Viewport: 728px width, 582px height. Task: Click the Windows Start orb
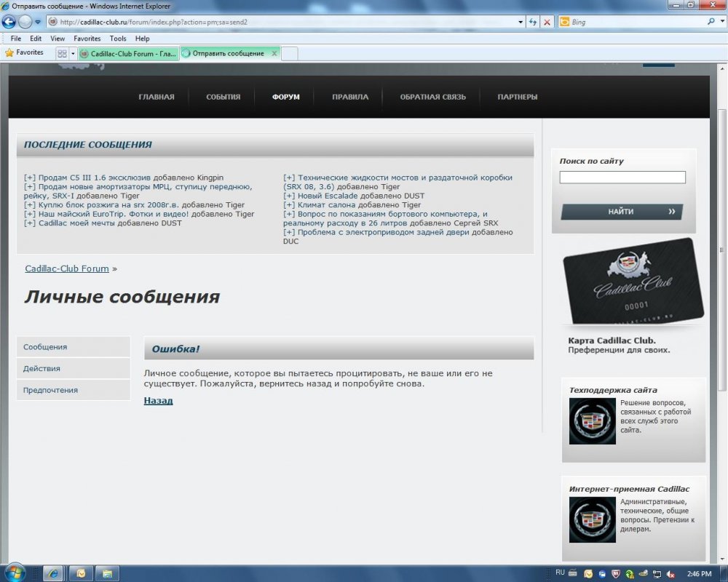[x=15, y=573]
